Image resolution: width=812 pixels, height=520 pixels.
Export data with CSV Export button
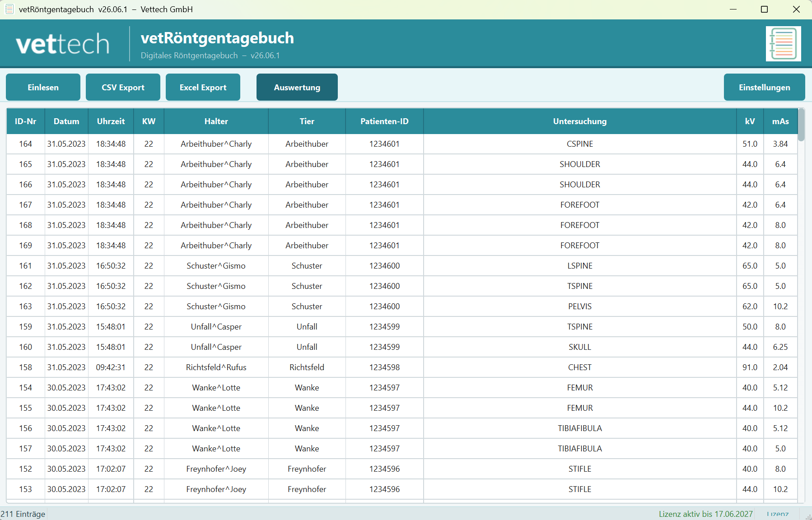(123, 87)
